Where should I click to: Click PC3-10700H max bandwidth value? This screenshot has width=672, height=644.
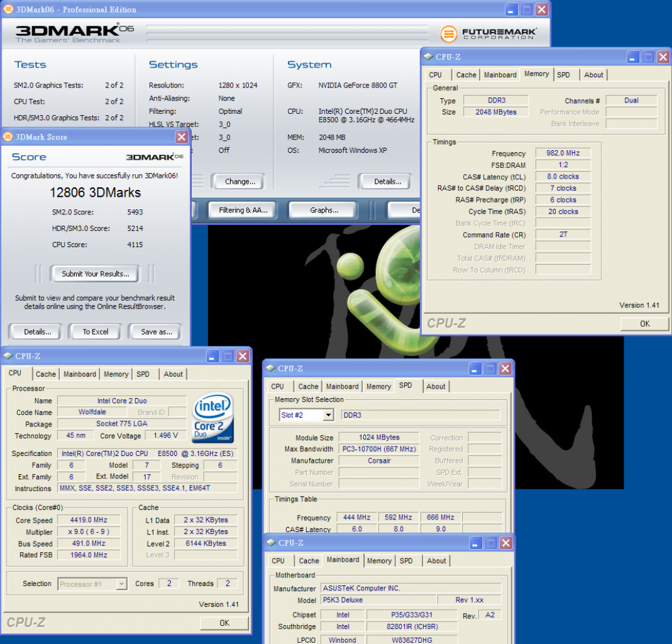click(379, 449)
